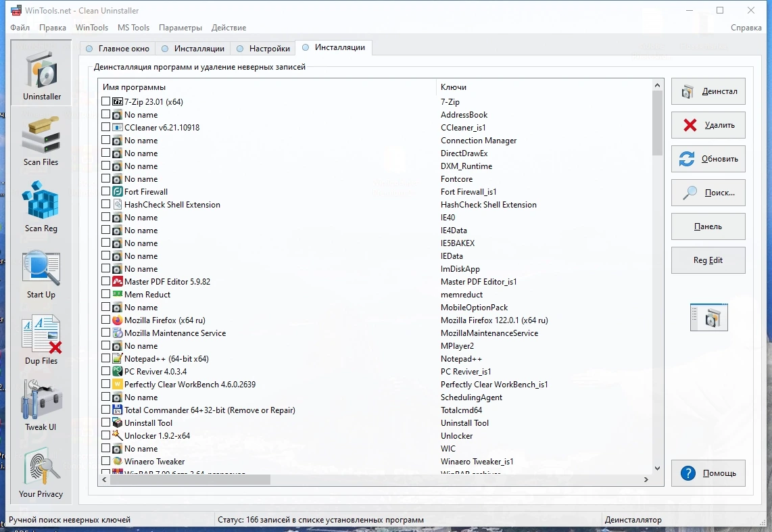Click the Панель button
This screenshot has height=532, width=772.
coord(708,226)
